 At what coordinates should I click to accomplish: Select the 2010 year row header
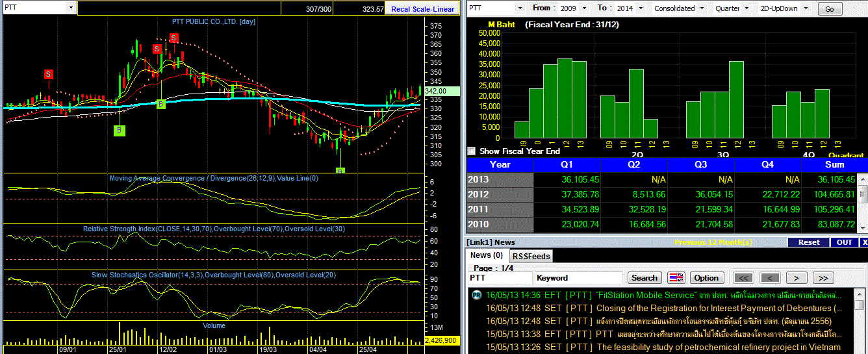[500, 225]
